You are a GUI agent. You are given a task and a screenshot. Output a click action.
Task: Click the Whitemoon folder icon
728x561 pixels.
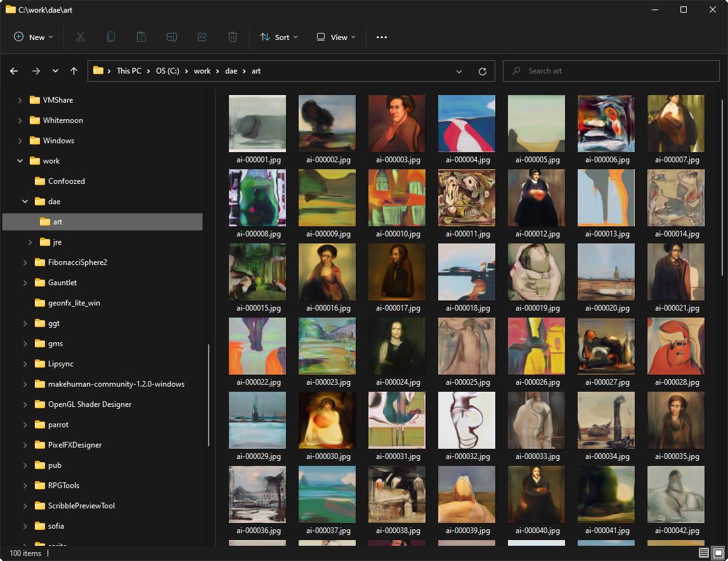click(x=35, y=120)
